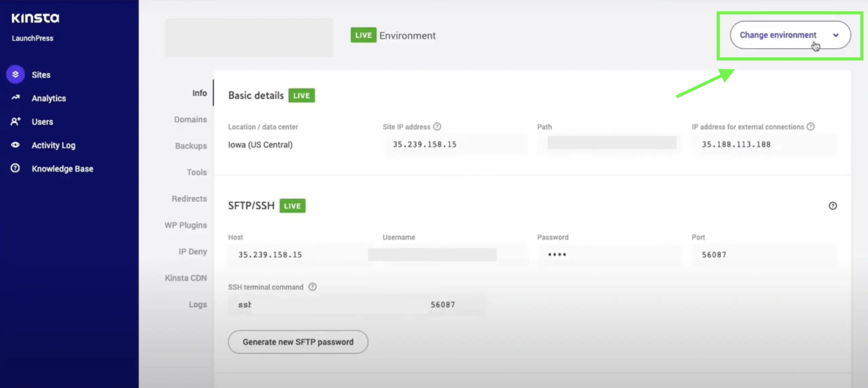The image size is (868, 388).
Task: Click the SFTP/SSH section help icon
Action: tap(833, 206)
